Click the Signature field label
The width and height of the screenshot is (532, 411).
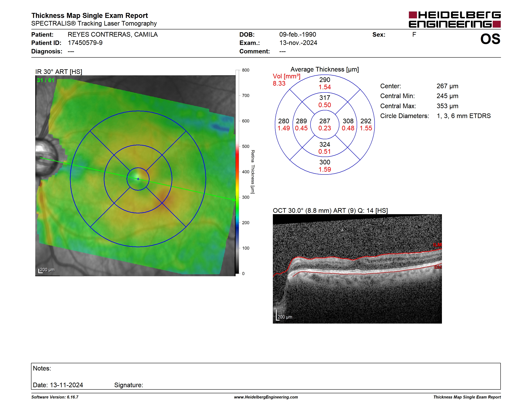[129, 385]
